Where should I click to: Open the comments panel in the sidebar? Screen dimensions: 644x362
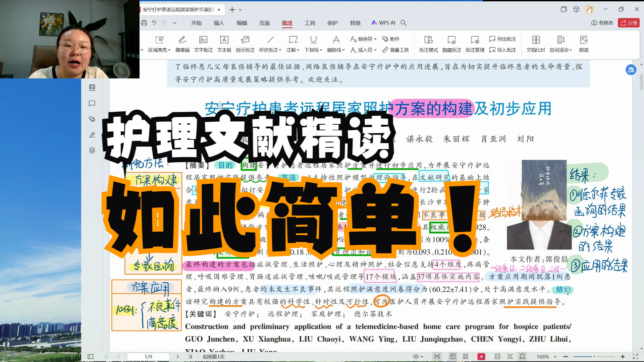tap(92, 103)
